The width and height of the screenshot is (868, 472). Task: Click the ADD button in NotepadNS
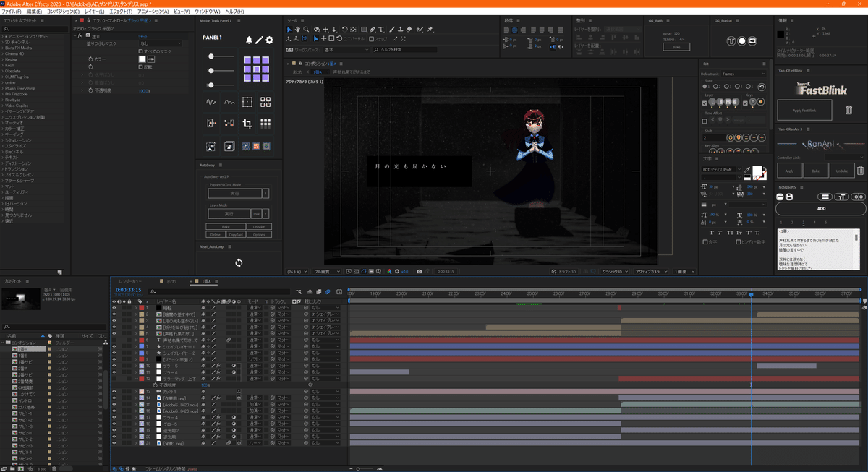[820, 208]
